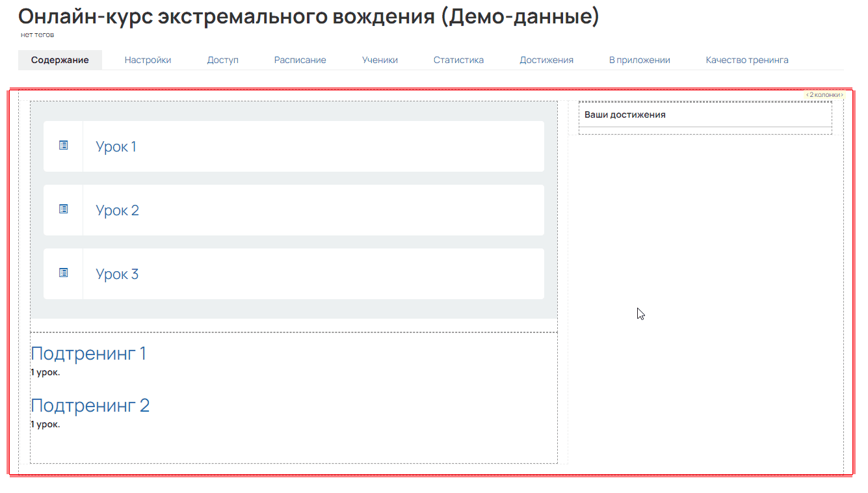
Task: Switch to the Настройки tab
Action: pos(147,59)
